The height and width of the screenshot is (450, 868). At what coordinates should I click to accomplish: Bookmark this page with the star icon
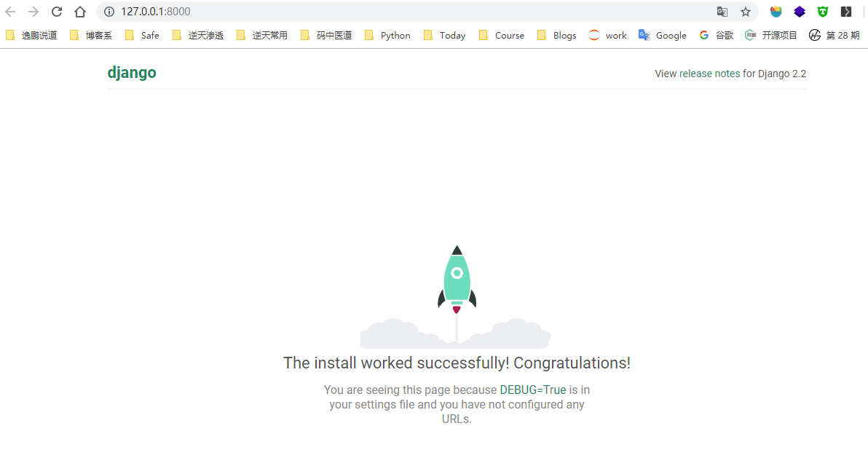pyautogui.click(x=746, y=12)
